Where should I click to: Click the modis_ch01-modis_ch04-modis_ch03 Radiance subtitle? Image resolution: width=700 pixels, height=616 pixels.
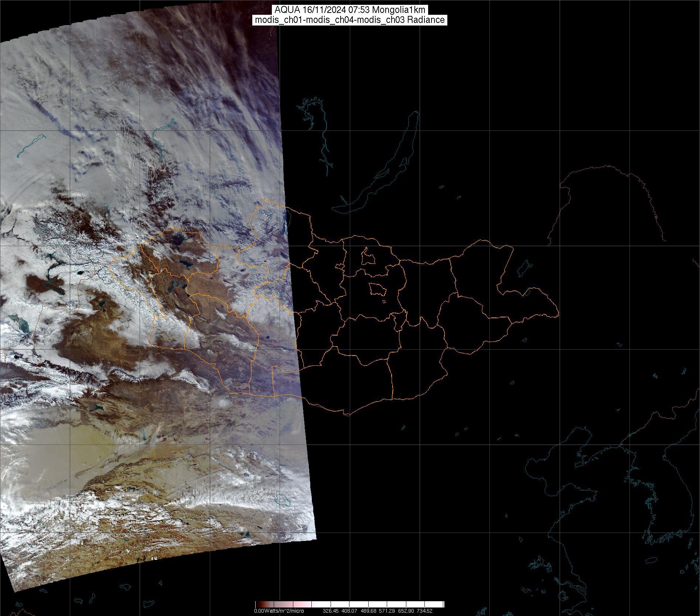(350, 20)
